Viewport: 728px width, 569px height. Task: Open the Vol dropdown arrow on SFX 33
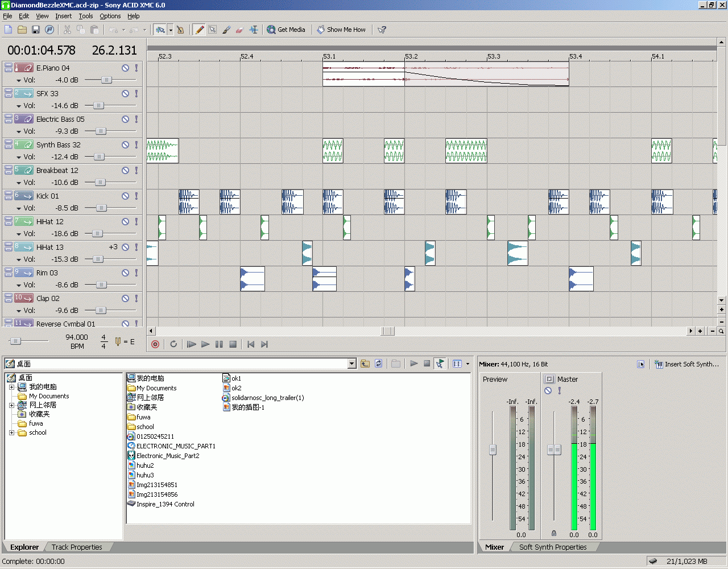(19, 106)
